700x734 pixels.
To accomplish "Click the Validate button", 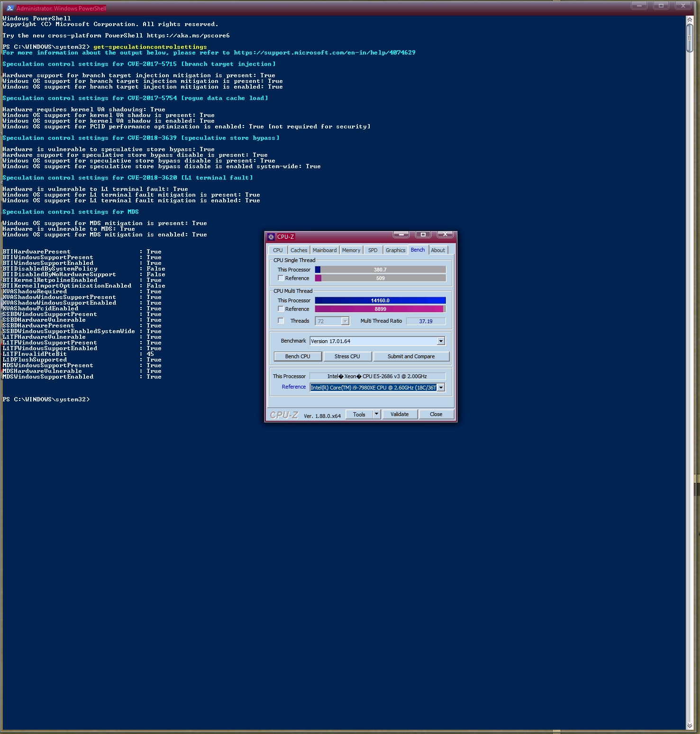I will (x=400, y=414).
